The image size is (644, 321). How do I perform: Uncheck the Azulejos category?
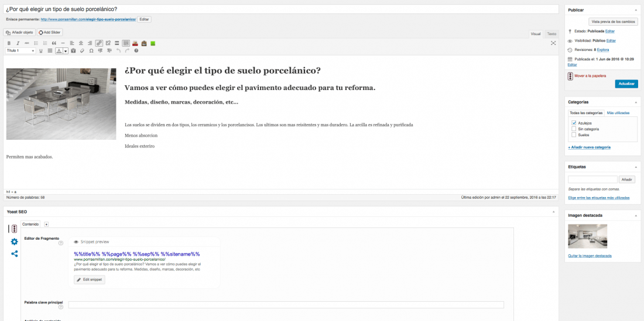pyautogui.click(x=574, y=123)
